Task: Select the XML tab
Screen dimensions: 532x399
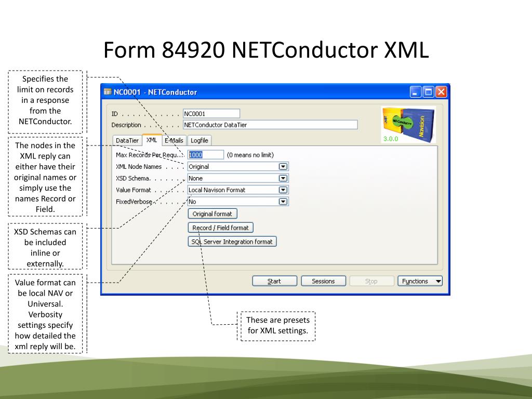Action: (152, 140)
